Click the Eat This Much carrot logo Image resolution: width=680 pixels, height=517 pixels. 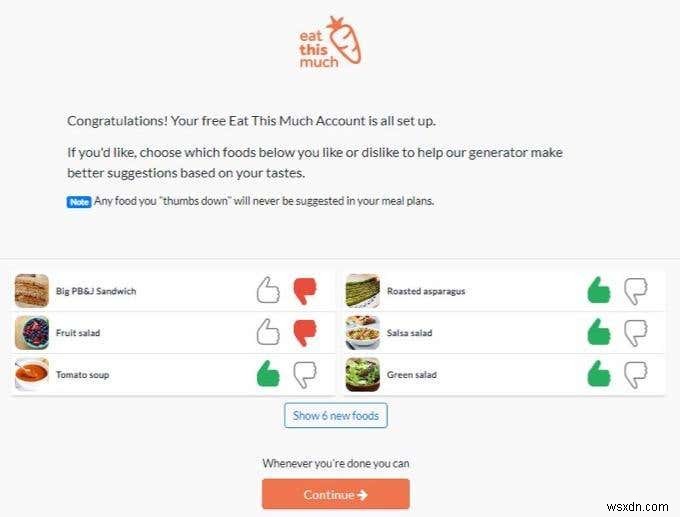click(332, 43)
